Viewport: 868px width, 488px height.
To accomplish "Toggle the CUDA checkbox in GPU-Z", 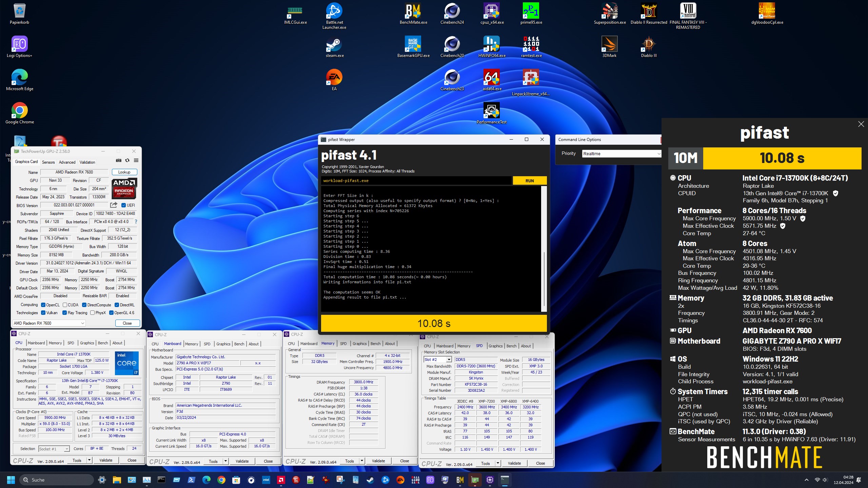I will (64, 305).
